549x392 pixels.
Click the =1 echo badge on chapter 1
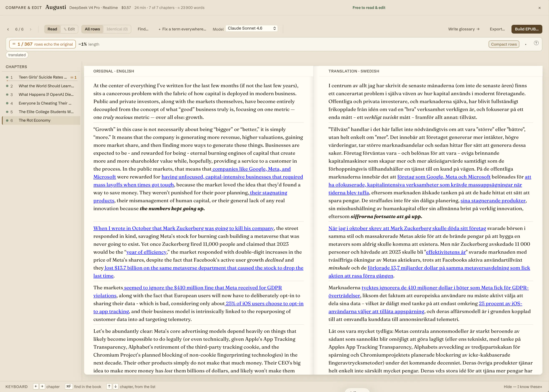pos(73,77)
